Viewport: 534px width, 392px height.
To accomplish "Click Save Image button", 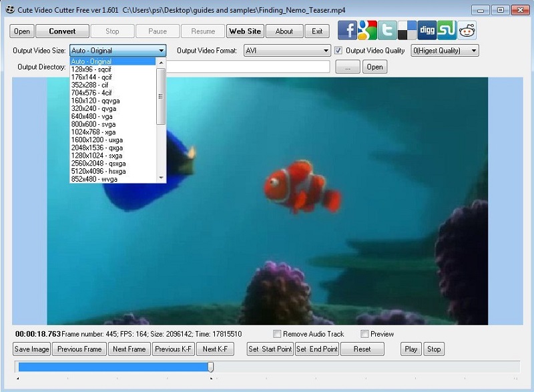I will click(x=32, y=349).
